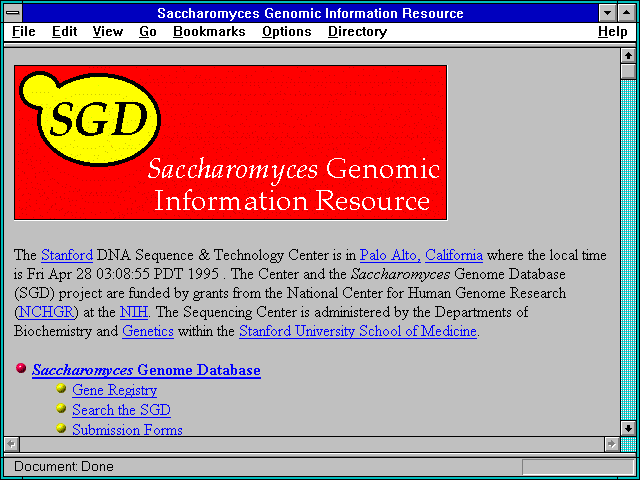Click the SGD yeast cell logo
The image size is (640, 480).
click(90, 118)
